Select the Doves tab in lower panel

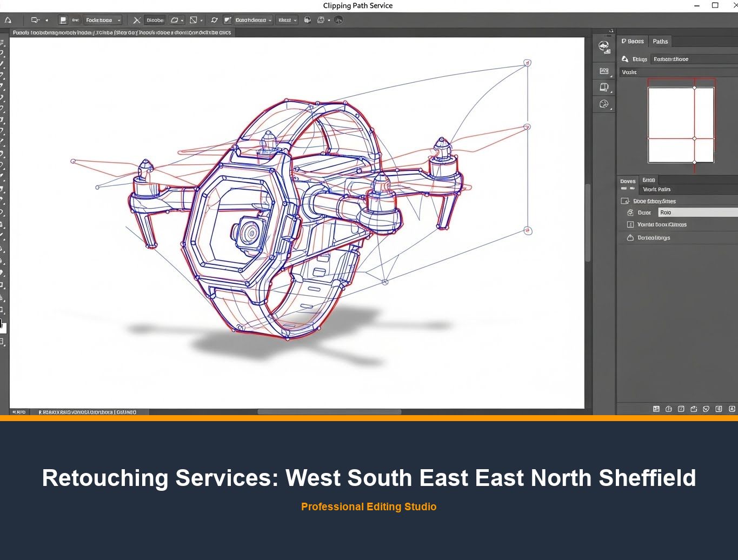click(x=628, y=181)
